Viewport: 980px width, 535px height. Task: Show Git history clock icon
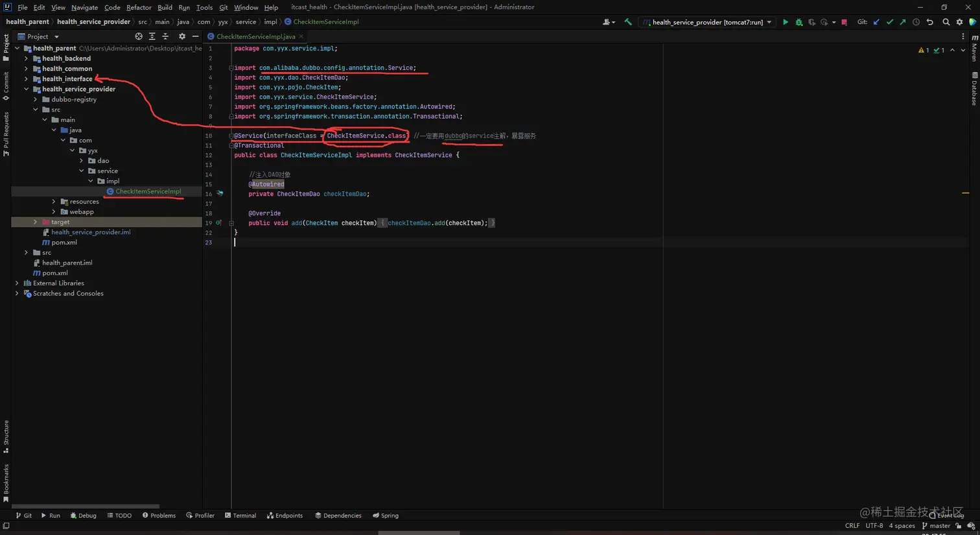click(x=916, y=22)
